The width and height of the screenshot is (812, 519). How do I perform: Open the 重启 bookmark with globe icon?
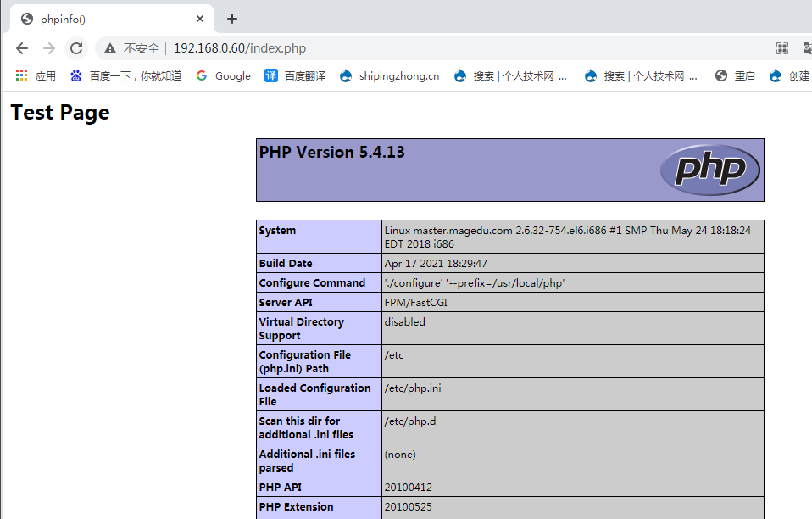735,75
